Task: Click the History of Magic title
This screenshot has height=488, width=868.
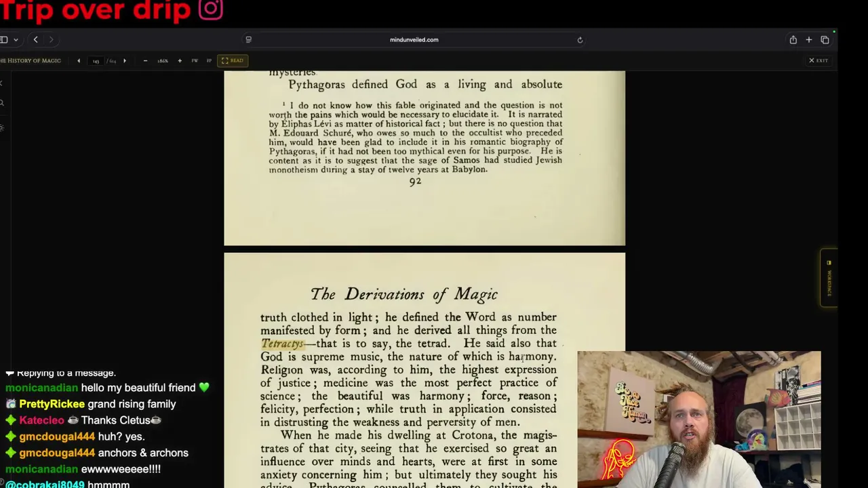Action: (x=31, y=61)
